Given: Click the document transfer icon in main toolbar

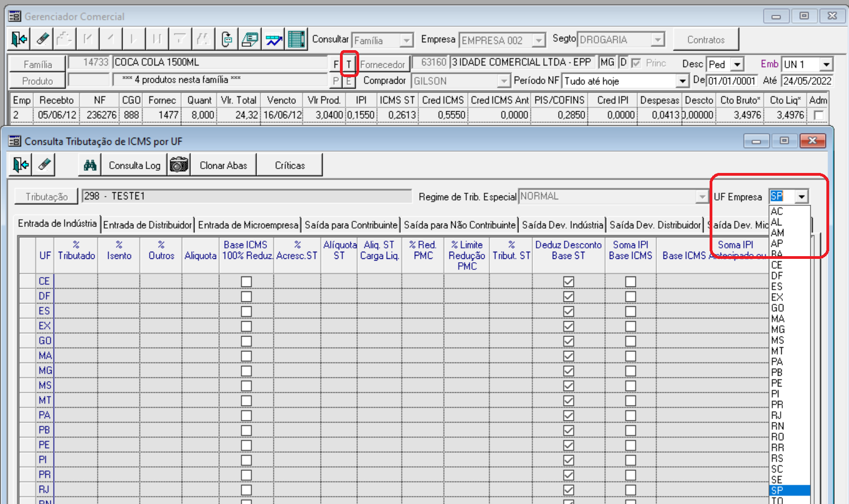Looking at the screenshot, I should 226,39.
